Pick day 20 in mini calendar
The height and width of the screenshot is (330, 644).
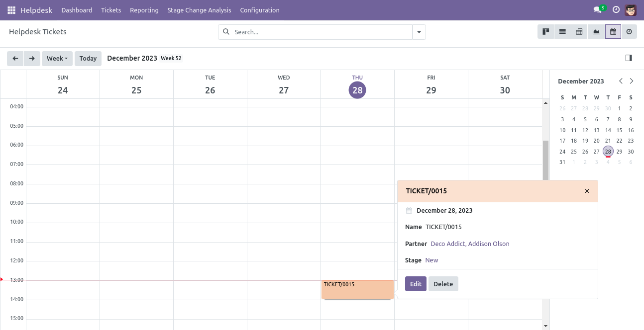[x=597, y=141]
